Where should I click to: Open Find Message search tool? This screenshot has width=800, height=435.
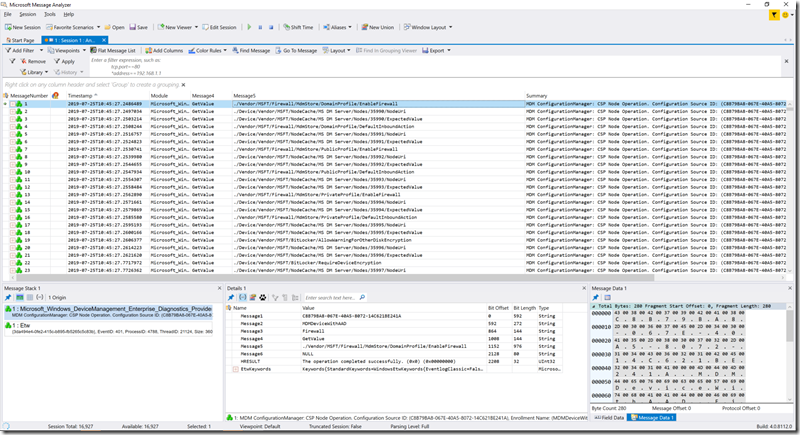[x=251, y=50]
